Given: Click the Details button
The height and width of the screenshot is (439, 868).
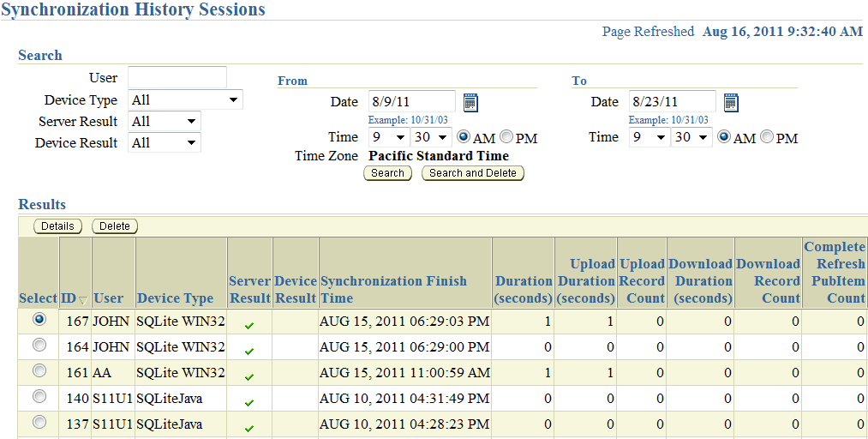Looking at the screenshot, I should click(x=57, y=226).
